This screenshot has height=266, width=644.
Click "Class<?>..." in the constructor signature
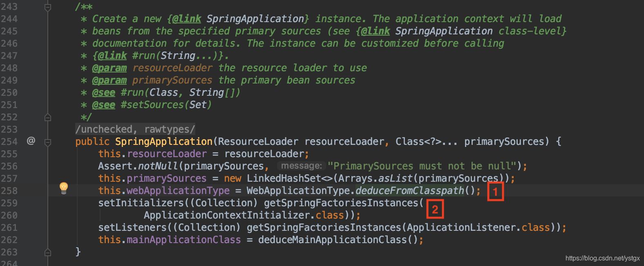[427, 142]
